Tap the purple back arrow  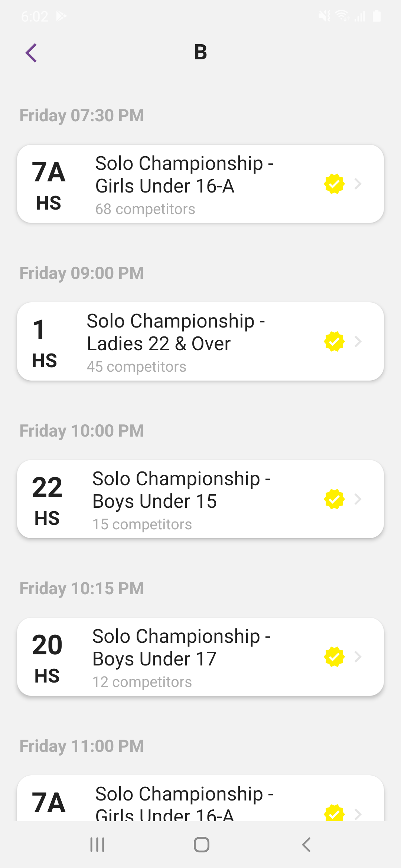[x=31, y=53]
